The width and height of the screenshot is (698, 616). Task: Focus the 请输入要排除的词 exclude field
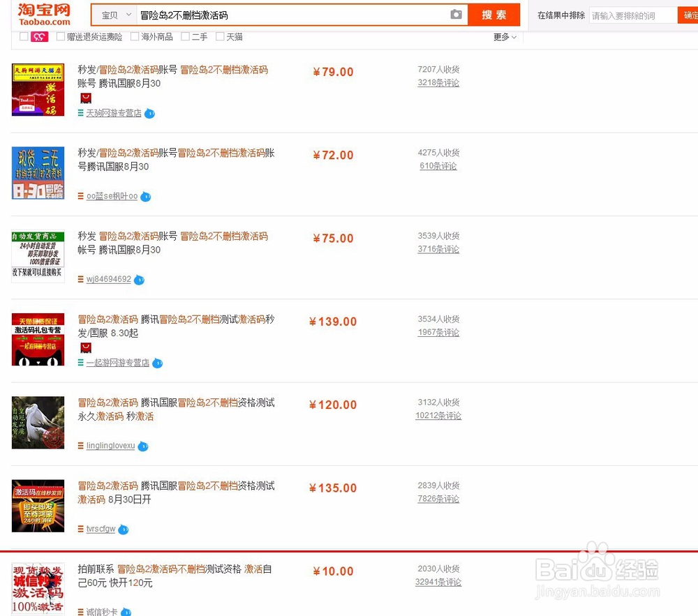633,15
